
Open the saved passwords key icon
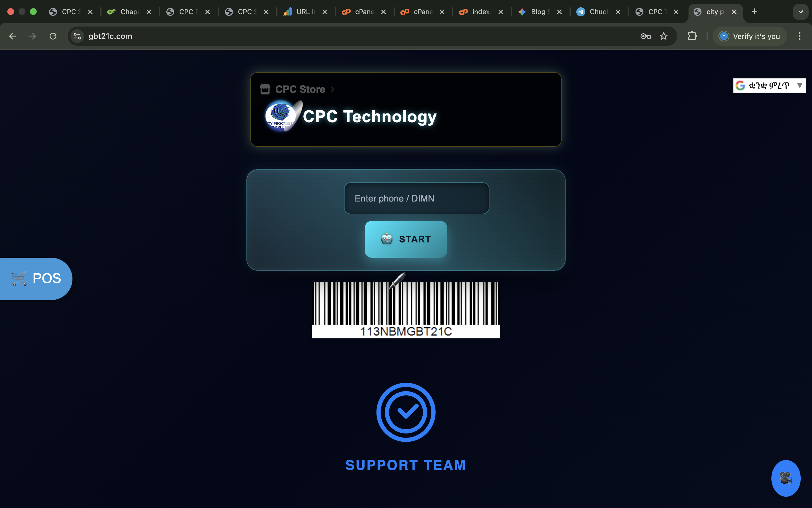646,36
